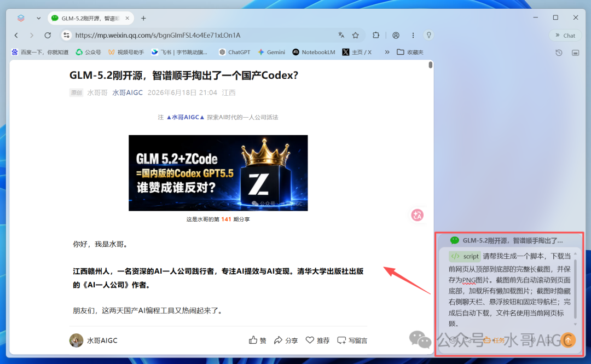Image resolution: width=591 pixels, height=364 pixels.
Task: Go back to the previous page
Action: 16,35
